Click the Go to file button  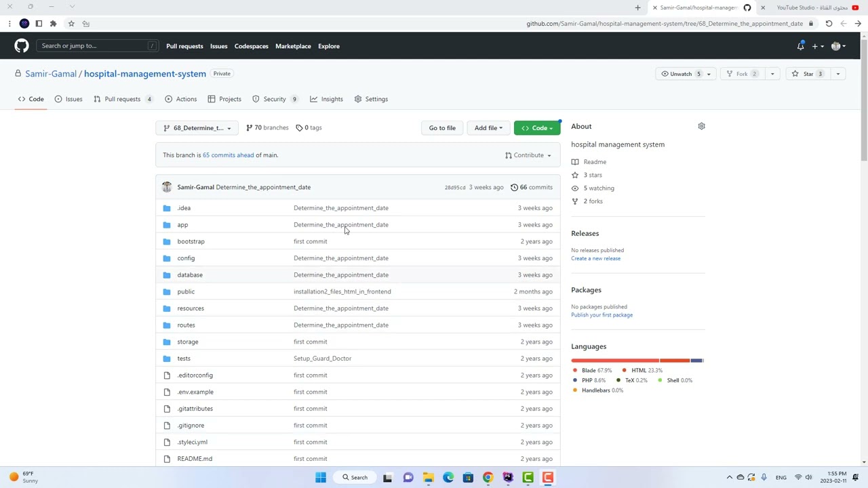point(442,128)
